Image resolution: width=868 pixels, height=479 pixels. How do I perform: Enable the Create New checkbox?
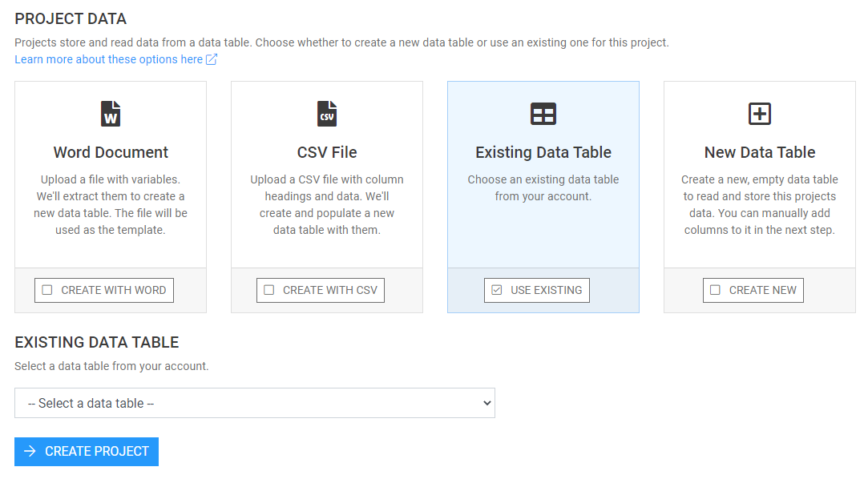[x=716, y=290]
